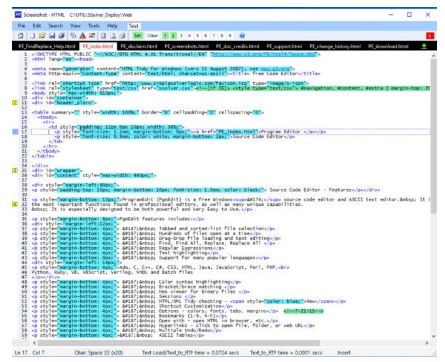Open the Tools menu
Screen dimensions: 445x362
pos(94,26)
